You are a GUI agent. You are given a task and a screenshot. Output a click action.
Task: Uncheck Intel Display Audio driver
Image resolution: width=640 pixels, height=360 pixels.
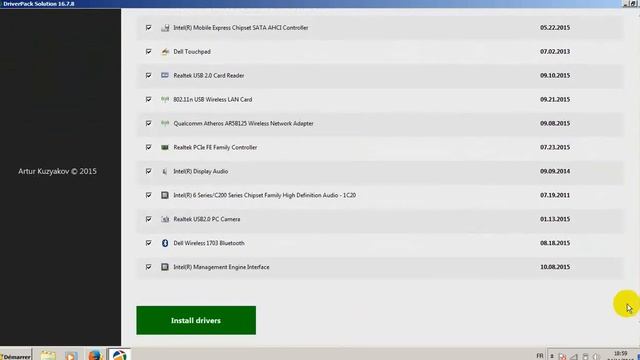coord(149,171)
